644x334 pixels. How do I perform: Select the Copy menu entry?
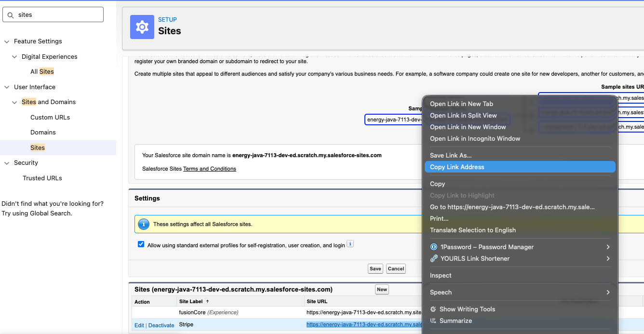click(x=520, y=184)
